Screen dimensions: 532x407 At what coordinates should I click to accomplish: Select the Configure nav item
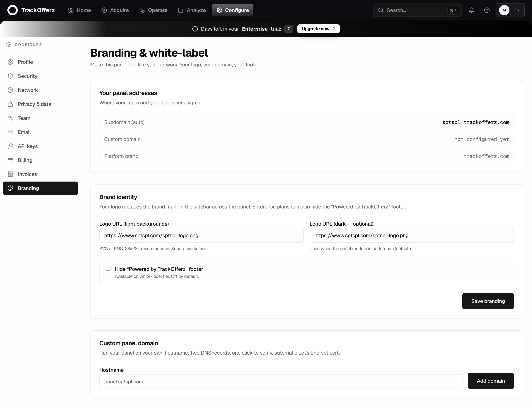click(233, 10)
